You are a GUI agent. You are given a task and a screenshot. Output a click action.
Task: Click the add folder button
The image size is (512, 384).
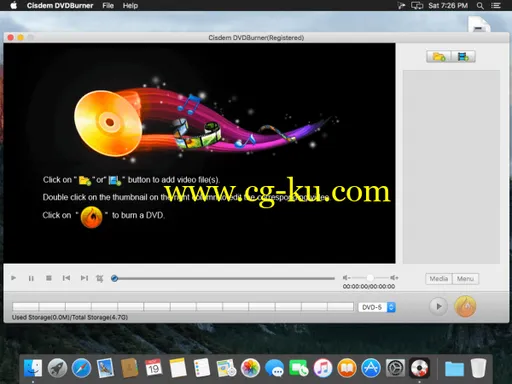point(439,57)
